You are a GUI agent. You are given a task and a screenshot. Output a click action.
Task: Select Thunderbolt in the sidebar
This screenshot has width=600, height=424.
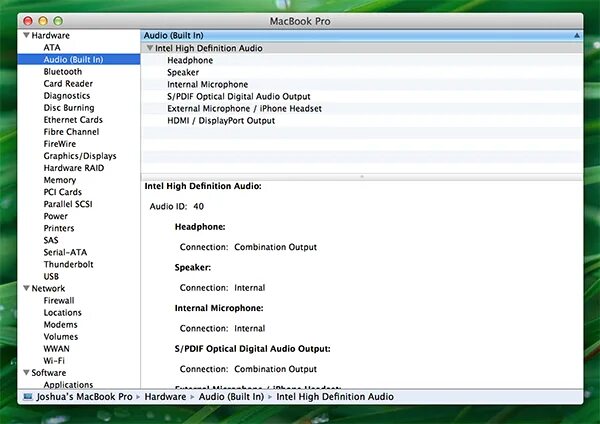click(x=68, y=264)
